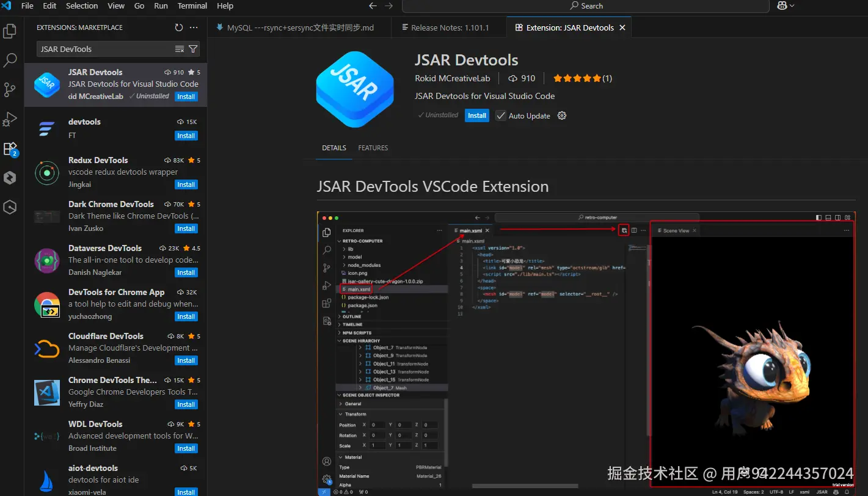The image size is (868, 496).
Task: Click the VS Code logo
Action: coord(7,5)
